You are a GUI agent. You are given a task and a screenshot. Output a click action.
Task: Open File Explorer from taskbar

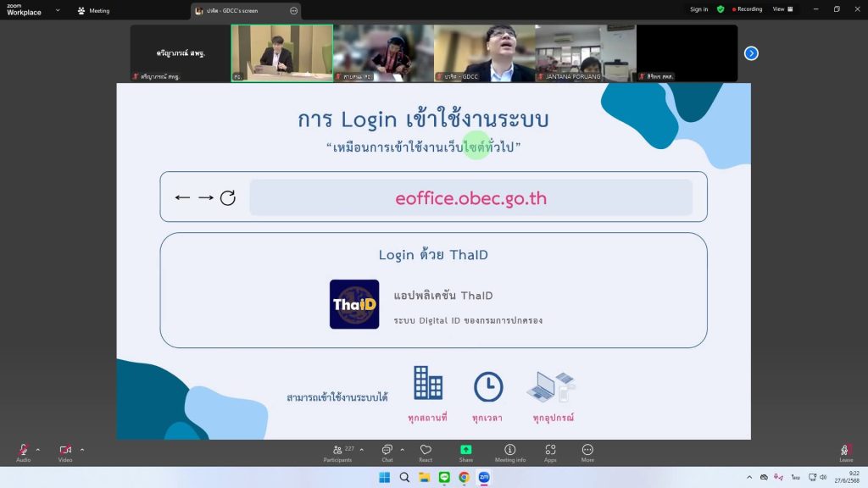point(424,477)
